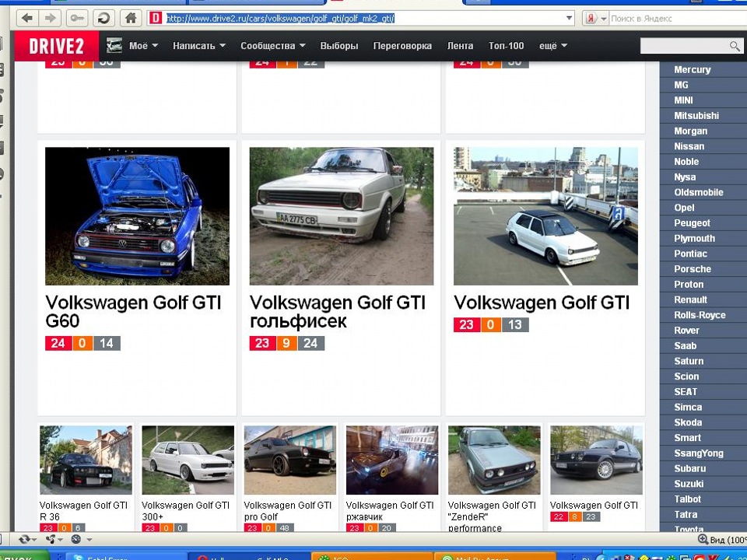Screen dimensions: 747x560
Task: Expand the Написать menu
Action: 199,46
